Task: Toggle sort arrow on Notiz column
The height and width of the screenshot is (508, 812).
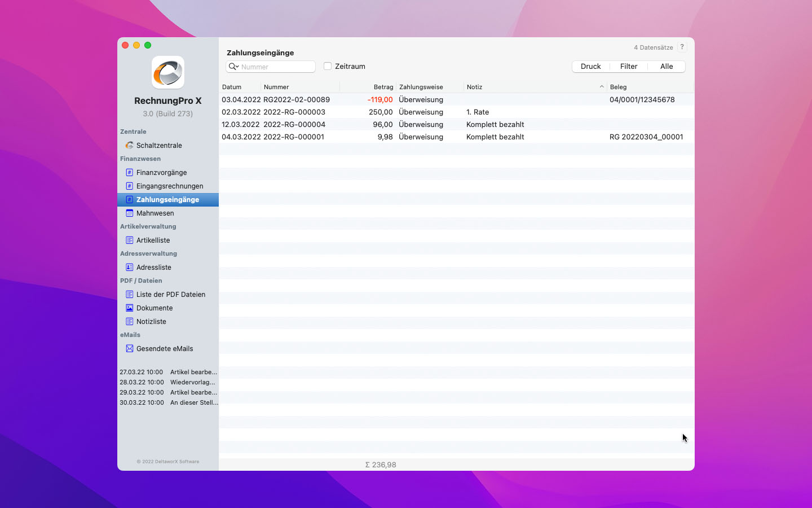Action: click(x=602, y=87)
